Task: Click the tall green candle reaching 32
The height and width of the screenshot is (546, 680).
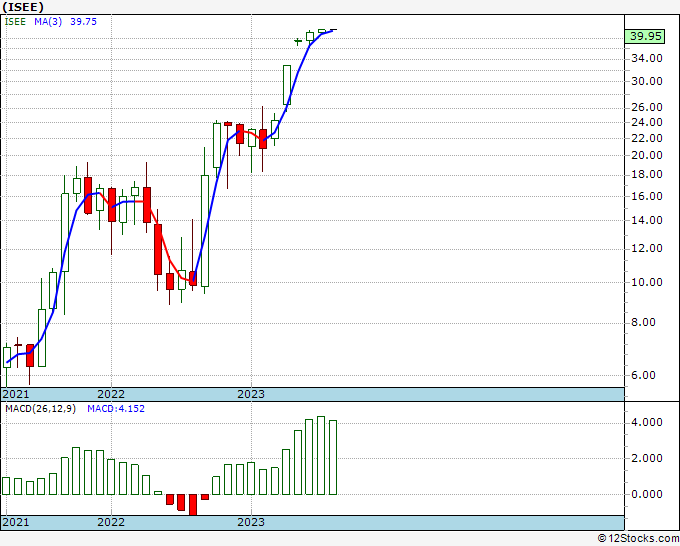Action: [x=287, y=85]
